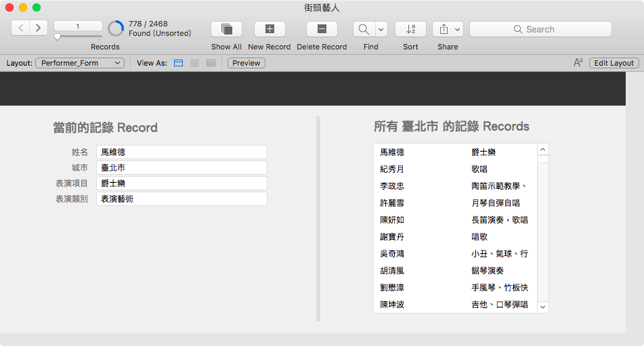Expand the Share dropdown arrow

457,29
